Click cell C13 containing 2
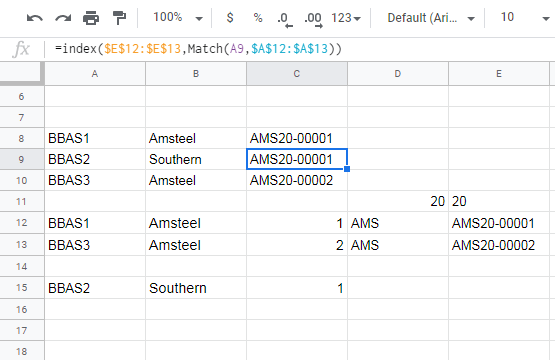555x360 pixels. [x=297, y=245]
